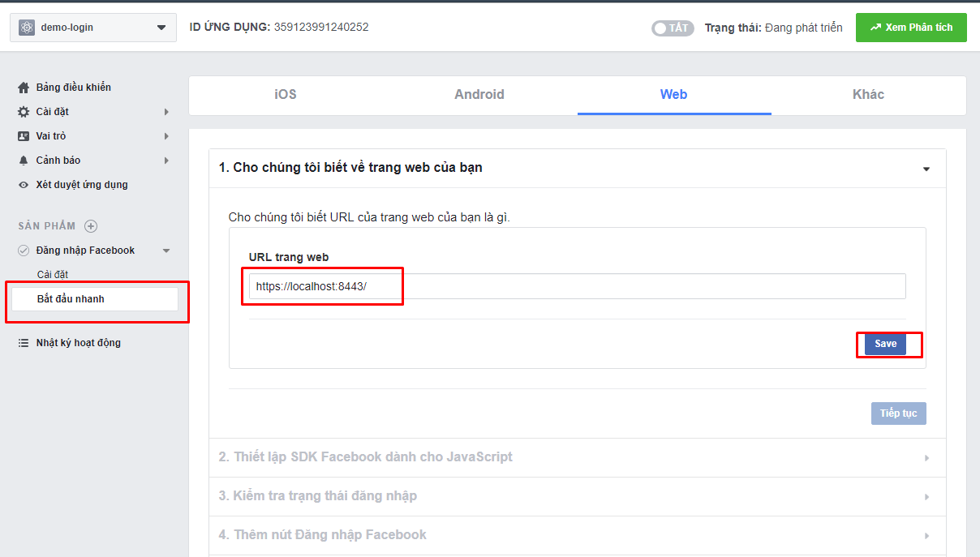
Task: Open Cài đặt under Đăng nhập Facebook
Action: coord(53,275)
